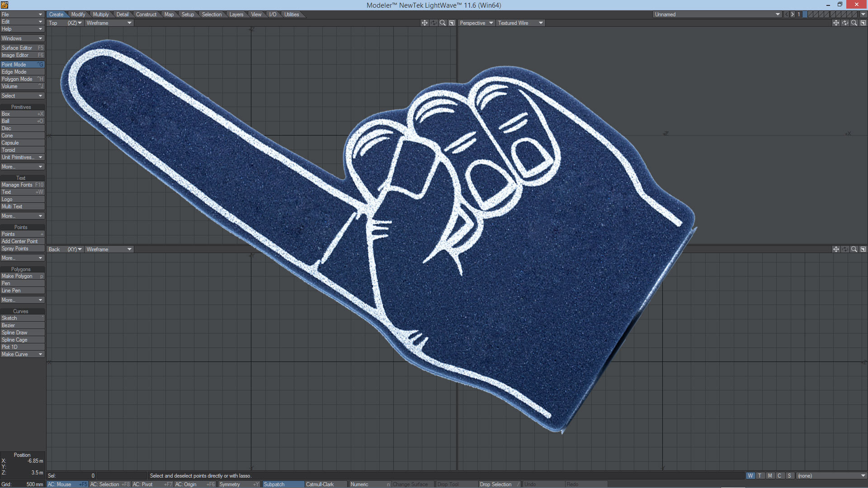The width and height of the screenshot is (868, 488).
Task: Click the Spline Draw tool
Action: pos(22,333)
